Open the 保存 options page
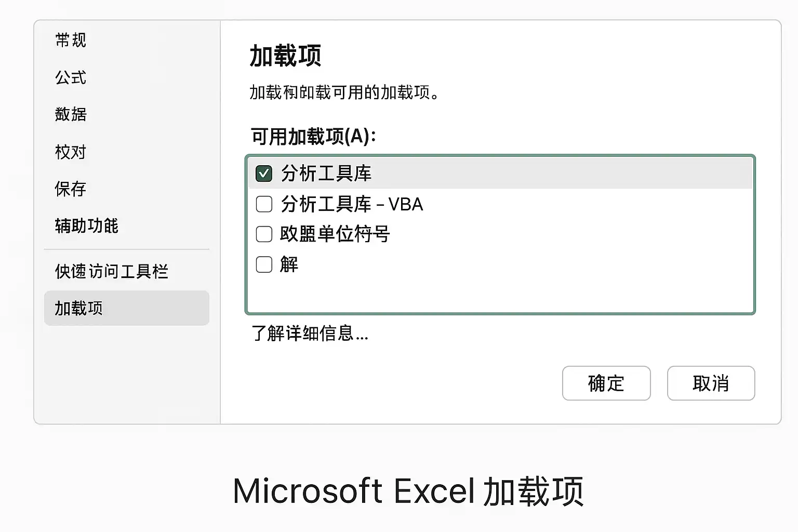The height and width of the screenshot is (532, 798). [71, 189]
